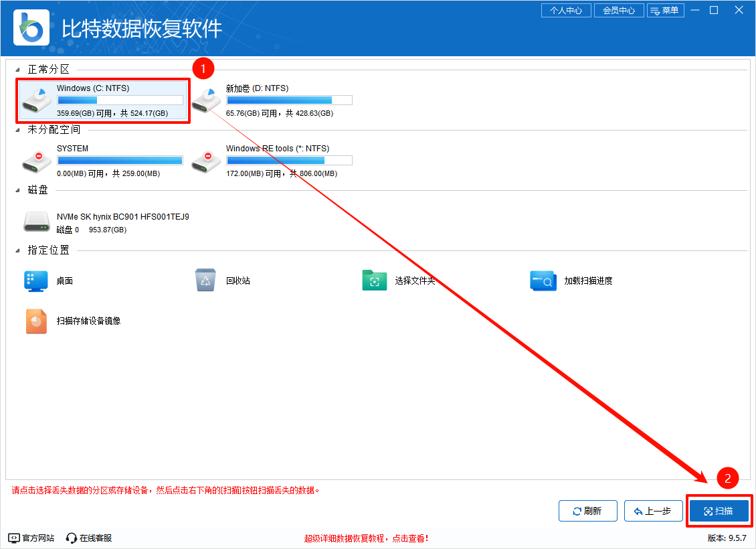
Task: Open the 在线客服 online support icon
Action: coord(70,538)
